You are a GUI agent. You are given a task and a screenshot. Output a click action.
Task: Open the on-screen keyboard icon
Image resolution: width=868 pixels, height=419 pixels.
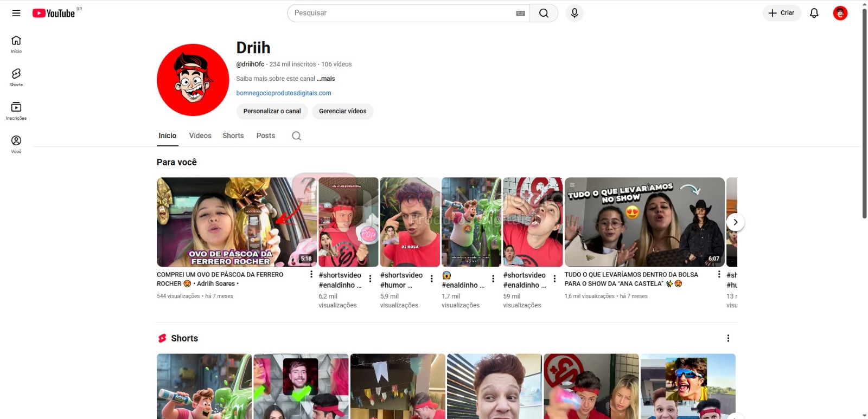[x=520, y=13]
